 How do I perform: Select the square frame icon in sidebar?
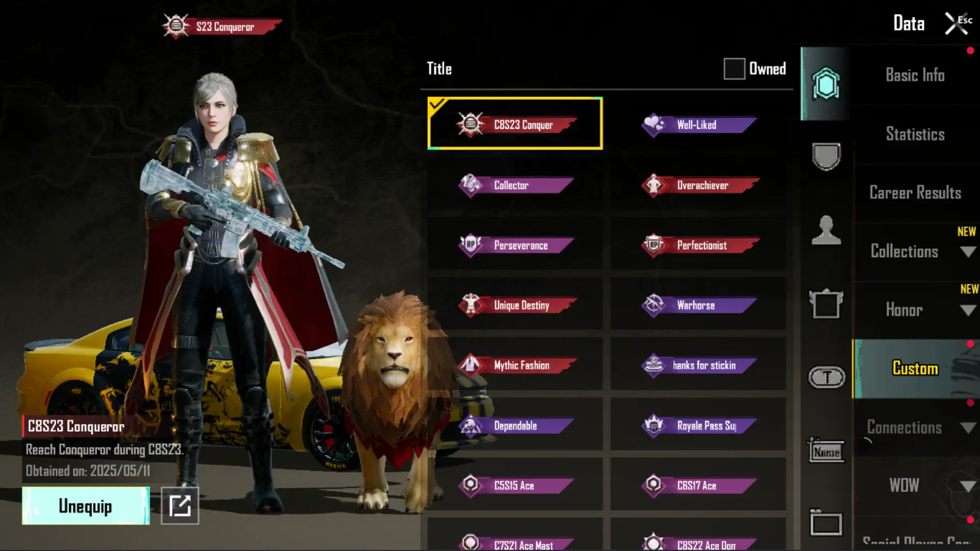[826, 304]
